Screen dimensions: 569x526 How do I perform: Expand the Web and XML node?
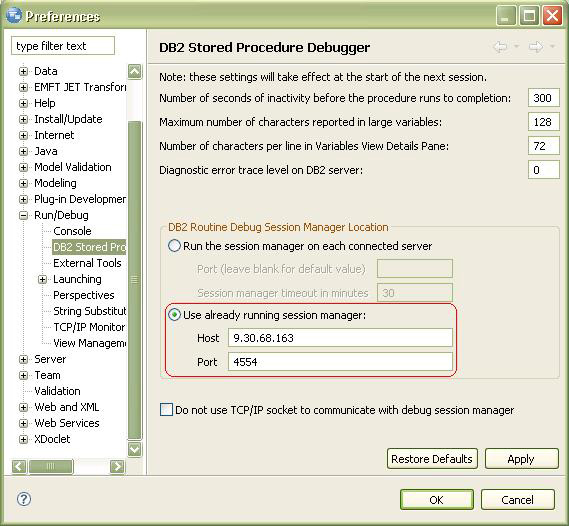pyautogui.click(x=23, y=407)
